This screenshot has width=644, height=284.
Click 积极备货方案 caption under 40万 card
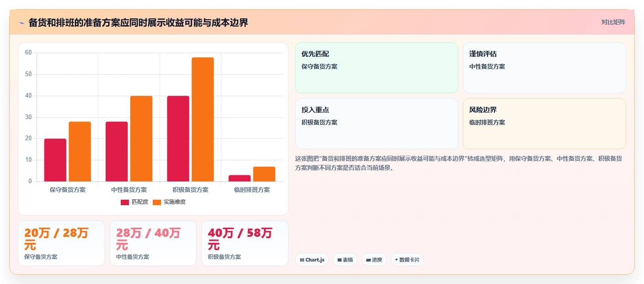[x=224, y=257]
